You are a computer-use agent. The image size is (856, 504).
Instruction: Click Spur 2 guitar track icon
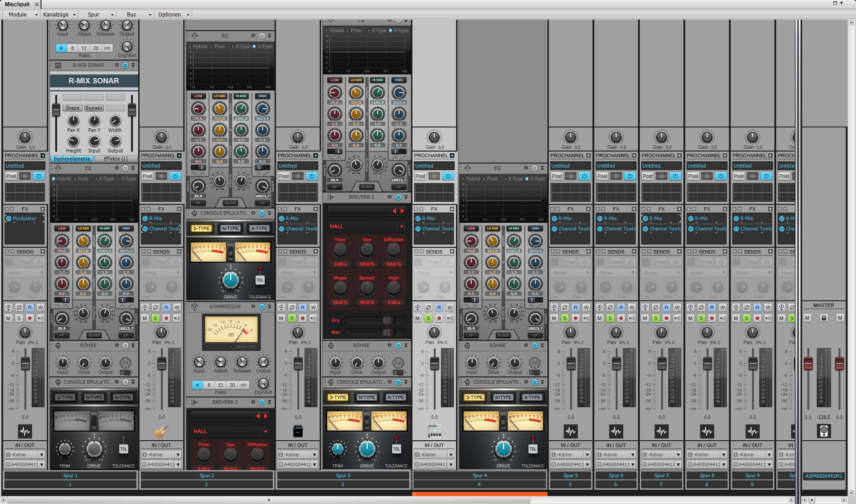(x=161, y=431)
